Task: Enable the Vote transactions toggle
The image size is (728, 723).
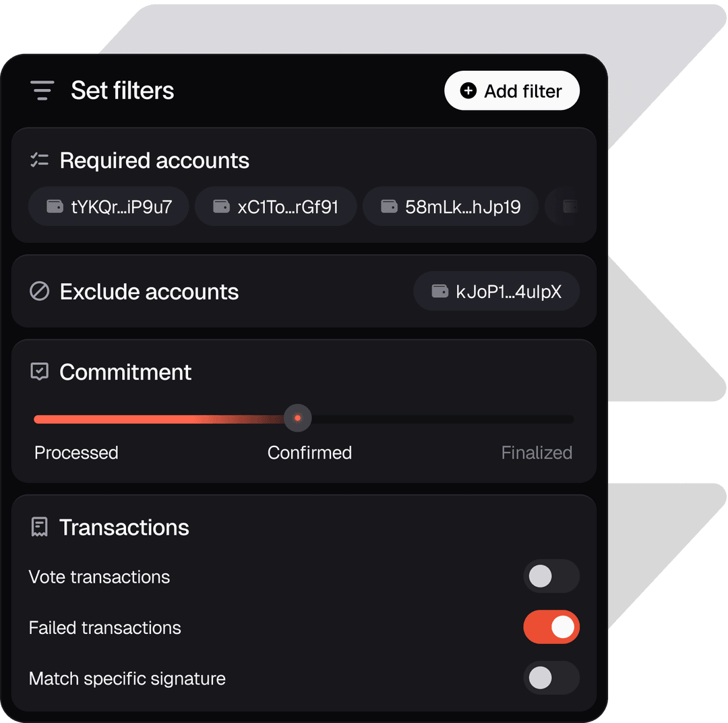Action: pyautogui.click(x=551, y=576)
